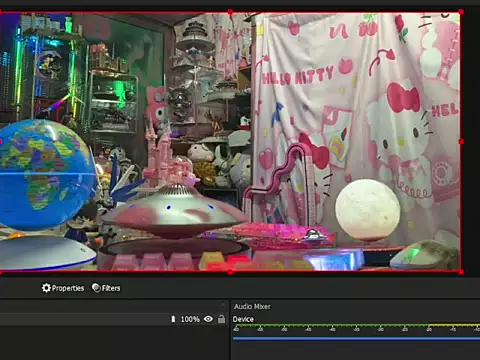The image size is (480, 360).
Task: Select the source row showing 100%
Action: click(x=113, y=319)
